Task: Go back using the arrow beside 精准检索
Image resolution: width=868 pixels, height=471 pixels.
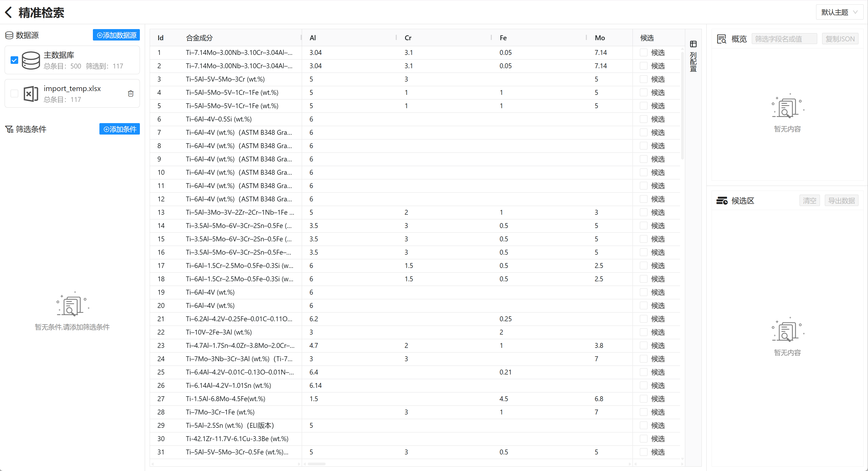Action: click(8, 13)
